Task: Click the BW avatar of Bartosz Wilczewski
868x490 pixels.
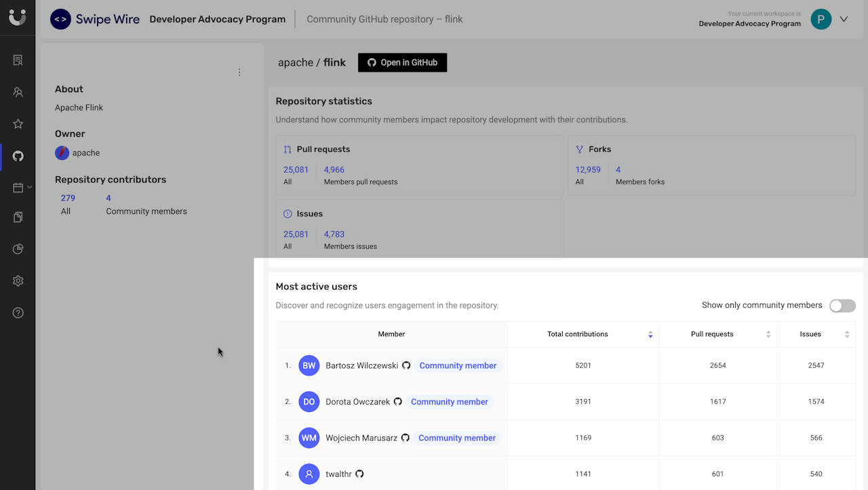Action: [x=309, y=365]
